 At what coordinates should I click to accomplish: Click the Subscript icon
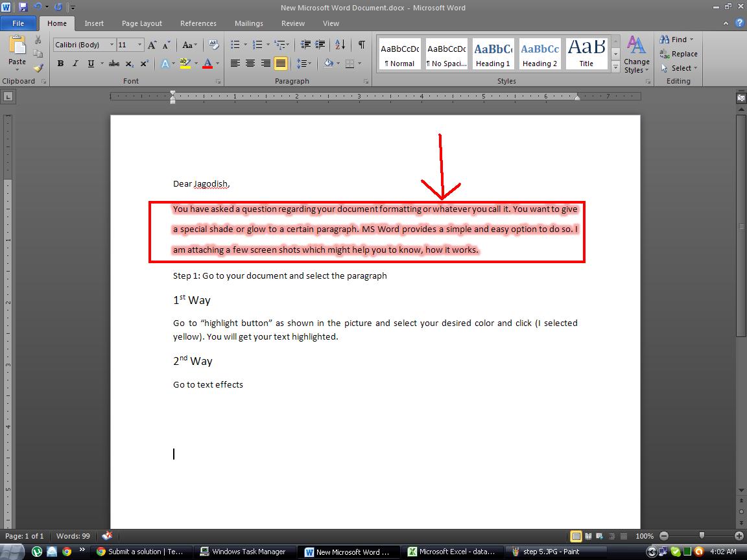click(x=129, y=63)
